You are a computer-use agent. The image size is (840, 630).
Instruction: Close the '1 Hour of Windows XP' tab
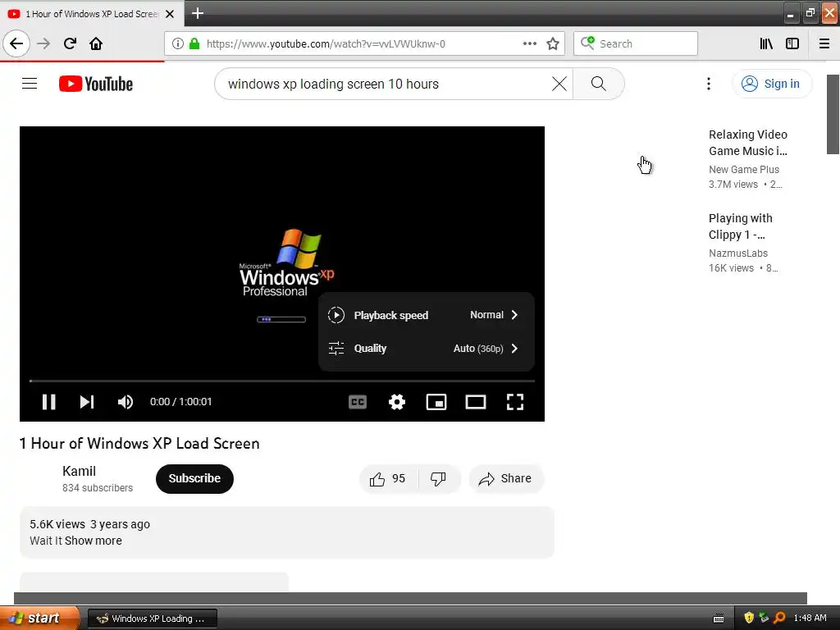pyautogui.click(x=170, y=14)
